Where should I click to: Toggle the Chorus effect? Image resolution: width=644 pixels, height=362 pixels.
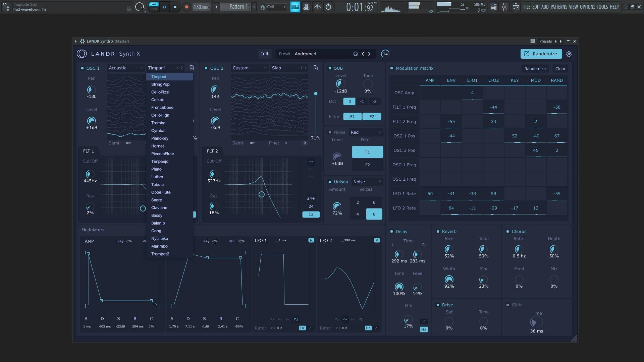507,232
